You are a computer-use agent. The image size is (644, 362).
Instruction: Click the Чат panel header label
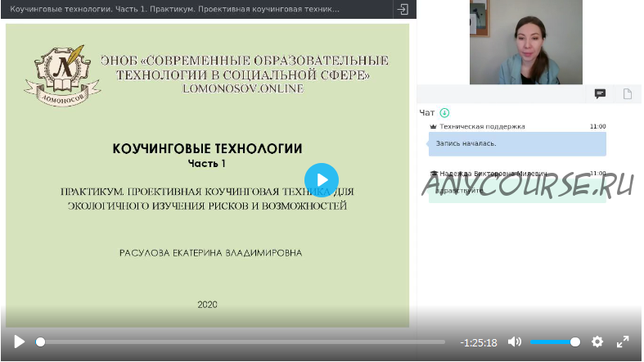pyautogui.click(x=426, y=113)
